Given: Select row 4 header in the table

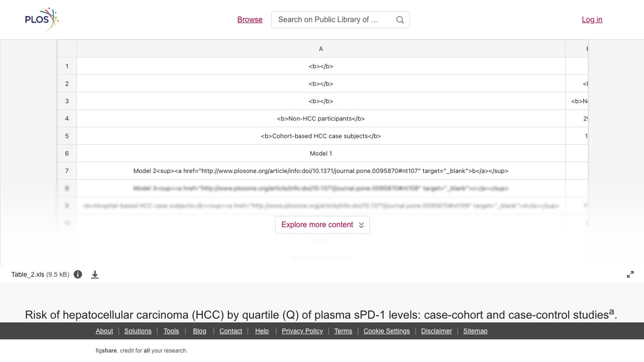Looking at the screenshot, I should pyautogui.click(x=67, y=119).
